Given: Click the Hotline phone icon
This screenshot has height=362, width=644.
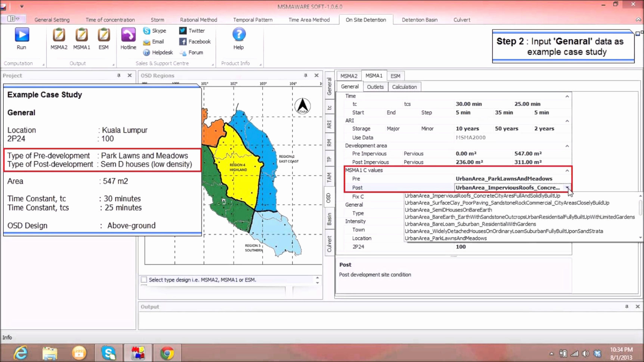Looking at the screenshot, I should click(128, 35).
